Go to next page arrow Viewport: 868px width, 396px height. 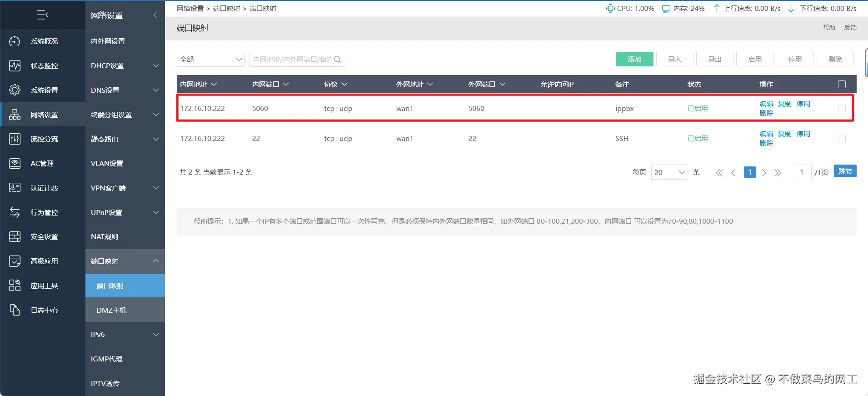coord(764,173)
